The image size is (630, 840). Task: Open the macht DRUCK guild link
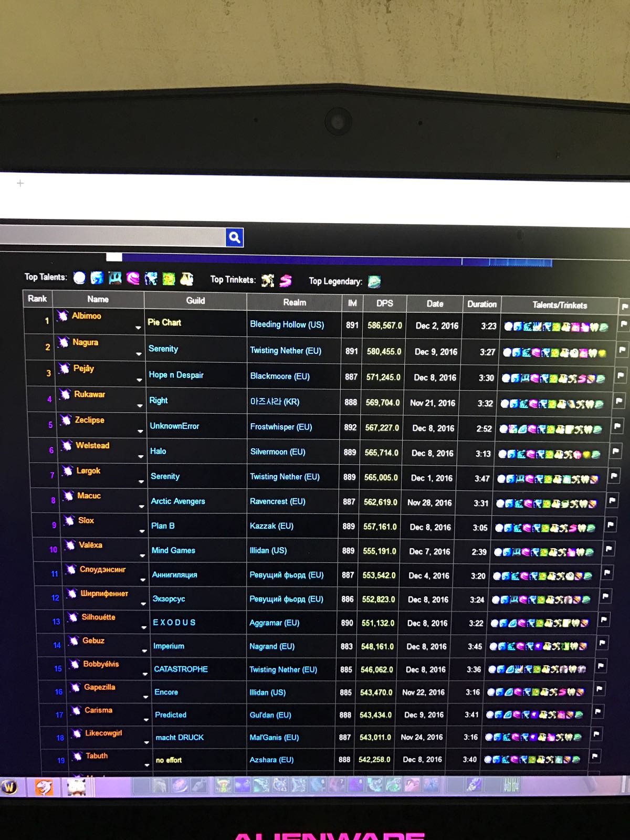click(x=180, y=737)
